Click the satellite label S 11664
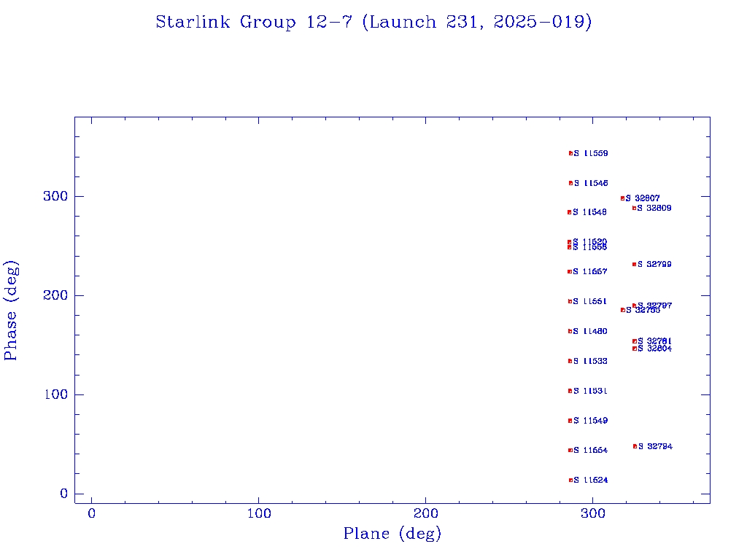The width and height of the screenshot is (747, 560). tap(591, 451)
